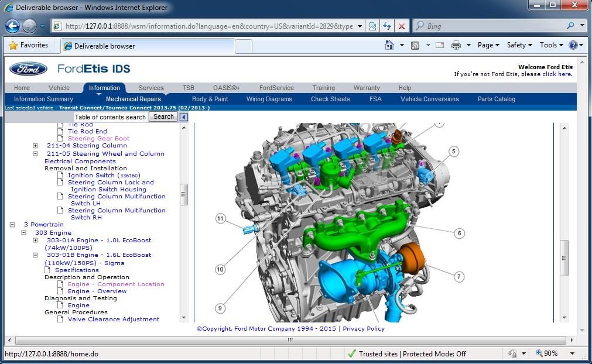Open Ignition Switch (336160) link

[104, 176]
